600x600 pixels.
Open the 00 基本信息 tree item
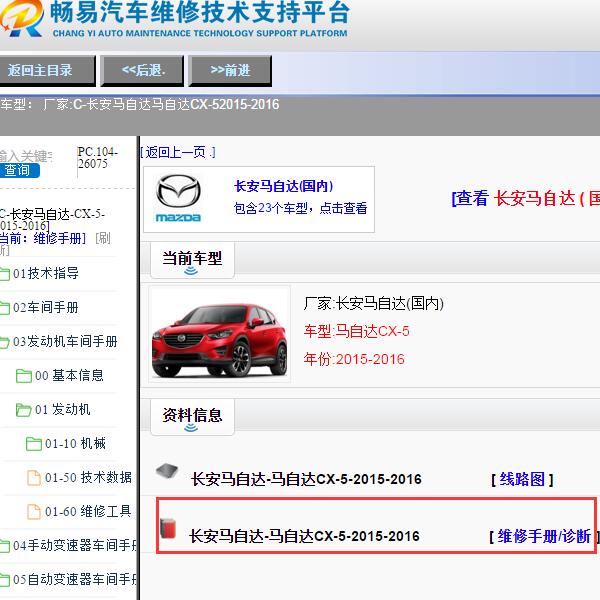click(69, 375)
